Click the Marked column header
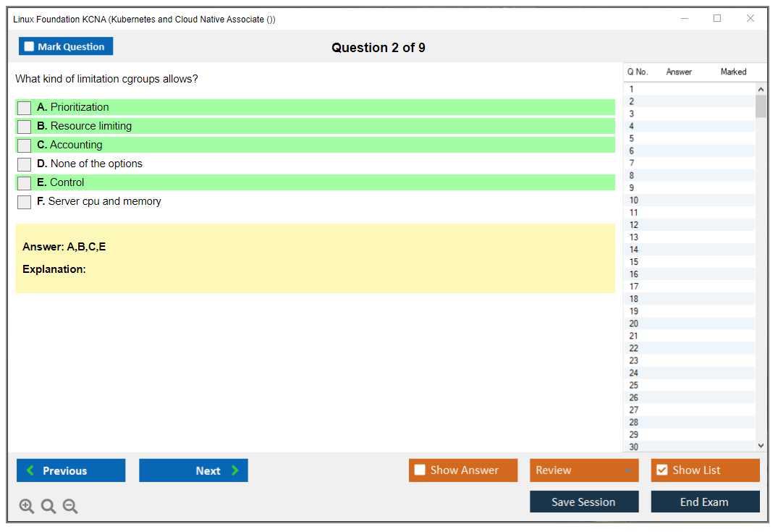Screen dimensions: 778x532 pos(733,72)
